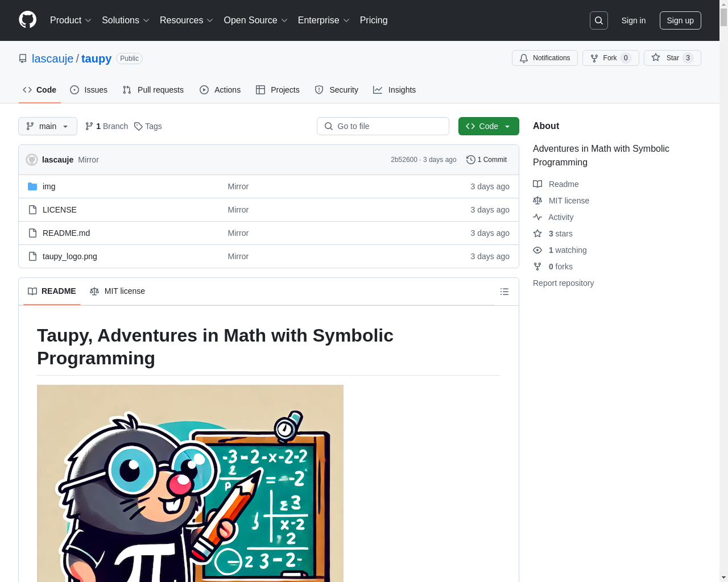Screen dimensions: 728x582
Task: Open the README.md file name
Action: point(66,233)
